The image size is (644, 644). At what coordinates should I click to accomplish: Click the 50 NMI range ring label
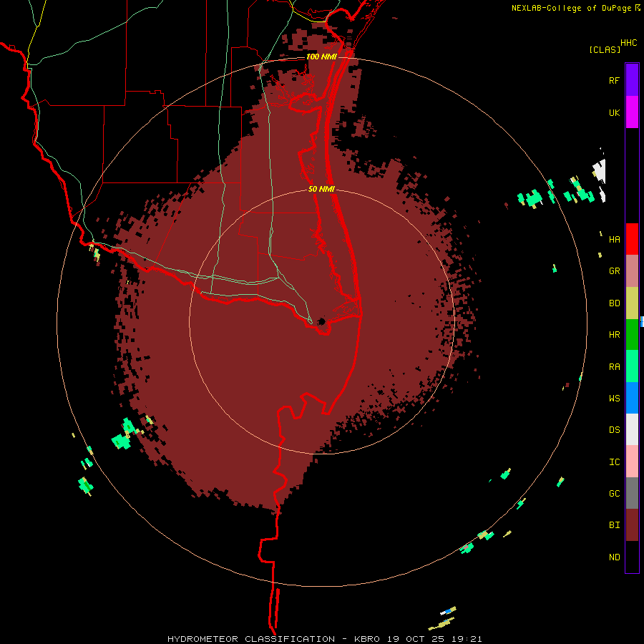[321, 189]
